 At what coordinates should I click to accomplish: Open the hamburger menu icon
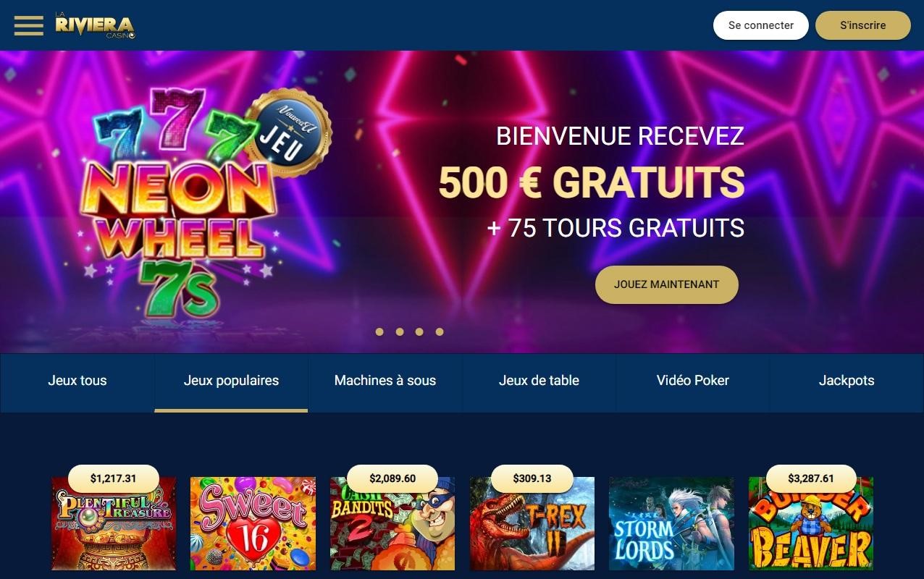29,25
